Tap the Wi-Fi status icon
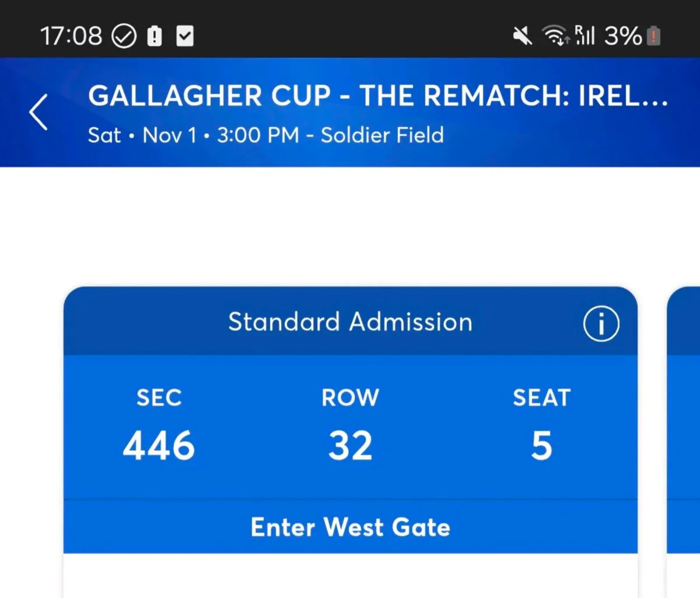700x598 pixels. click(554, 36)
